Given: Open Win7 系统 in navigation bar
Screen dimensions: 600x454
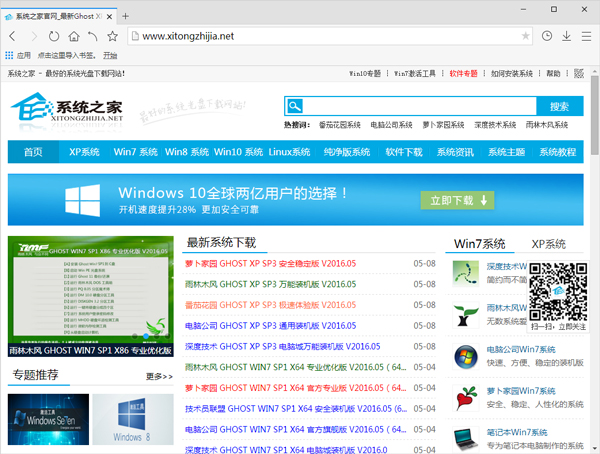Looking at the screenshot, I should click(135, 152).
